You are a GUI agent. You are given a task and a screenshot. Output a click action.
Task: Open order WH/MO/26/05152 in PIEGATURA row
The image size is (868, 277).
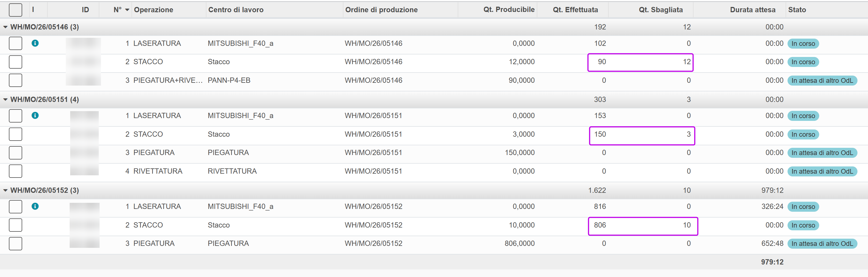373,243
